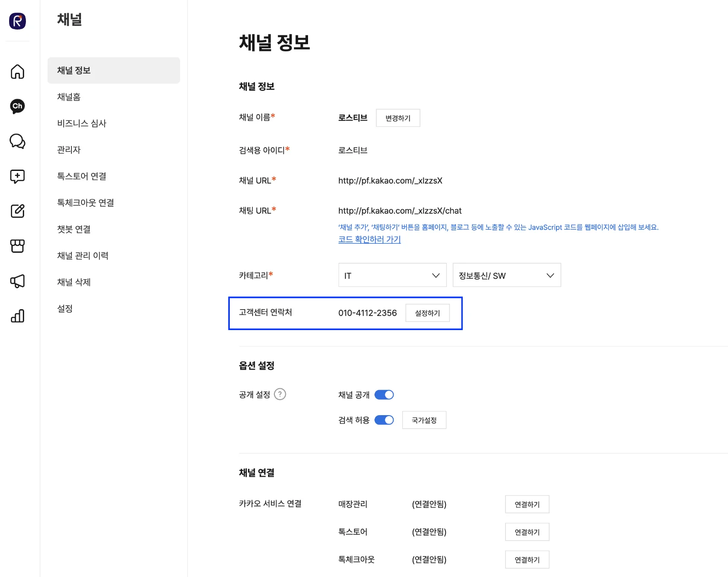The image size is (728, 577).
Task: Click the blue JavaScript code hint text
Action: click(498, 227)
